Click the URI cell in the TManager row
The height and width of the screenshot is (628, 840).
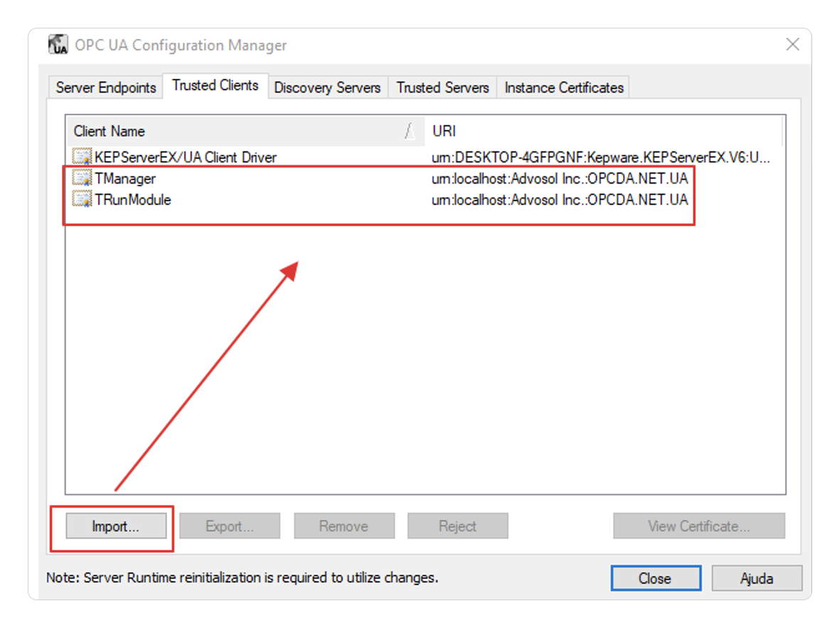coord(560,179)
